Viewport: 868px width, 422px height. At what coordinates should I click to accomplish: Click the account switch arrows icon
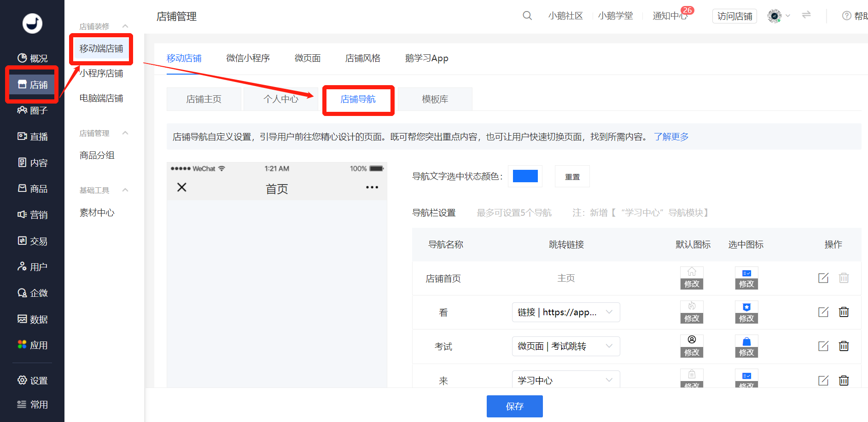point(806,15)
